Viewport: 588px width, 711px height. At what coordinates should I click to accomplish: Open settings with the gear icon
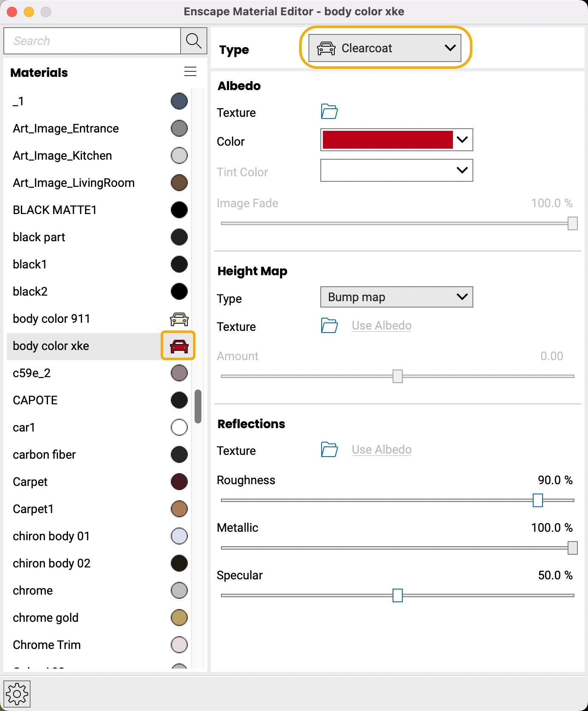(17, 694)
